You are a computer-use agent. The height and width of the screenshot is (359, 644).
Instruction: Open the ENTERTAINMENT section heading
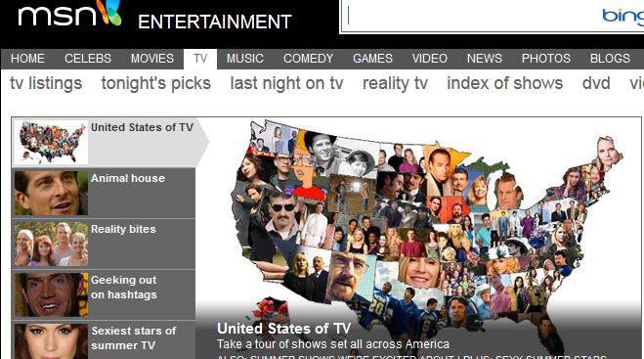coord(214,22)
